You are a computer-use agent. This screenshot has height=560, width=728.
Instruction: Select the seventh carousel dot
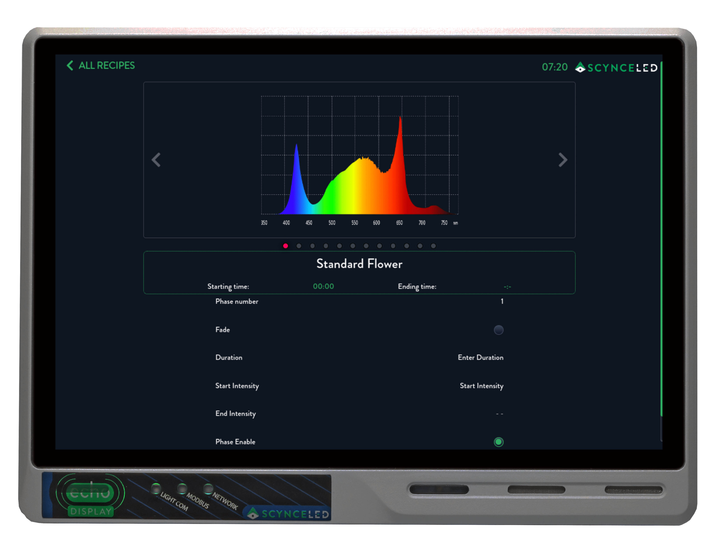tap(366, 246)
